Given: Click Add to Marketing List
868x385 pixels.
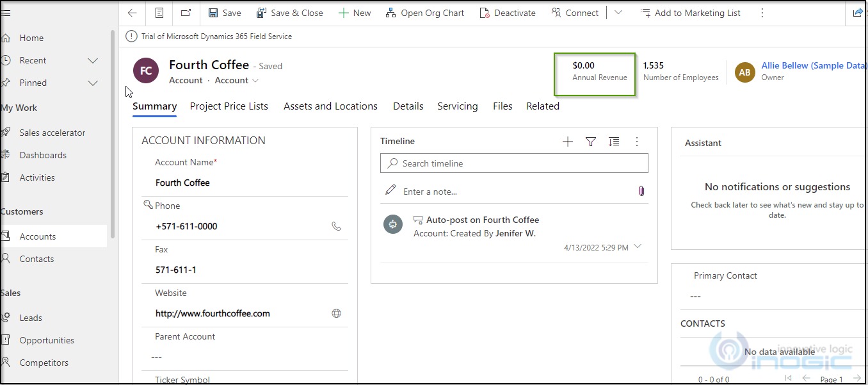Looking at the screenshot, I should (690, 13).
